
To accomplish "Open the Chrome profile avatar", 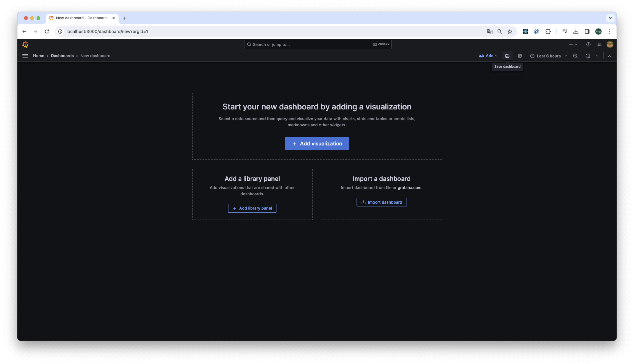I will point(598,32).
